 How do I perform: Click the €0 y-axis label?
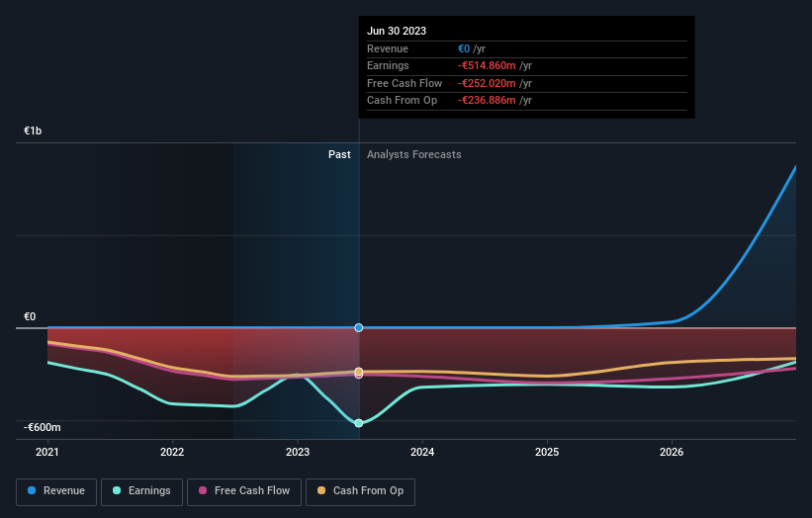(30, 316)
